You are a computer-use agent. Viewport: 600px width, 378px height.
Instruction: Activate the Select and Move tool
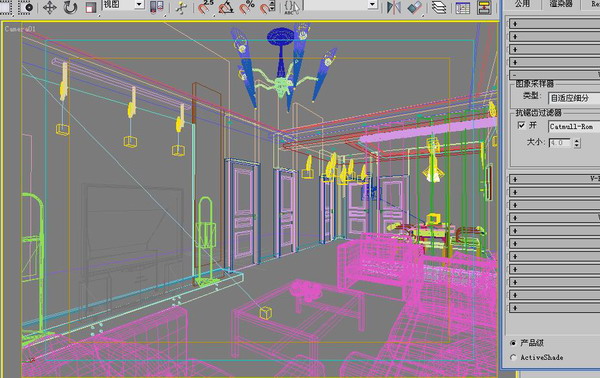point(50,7)
